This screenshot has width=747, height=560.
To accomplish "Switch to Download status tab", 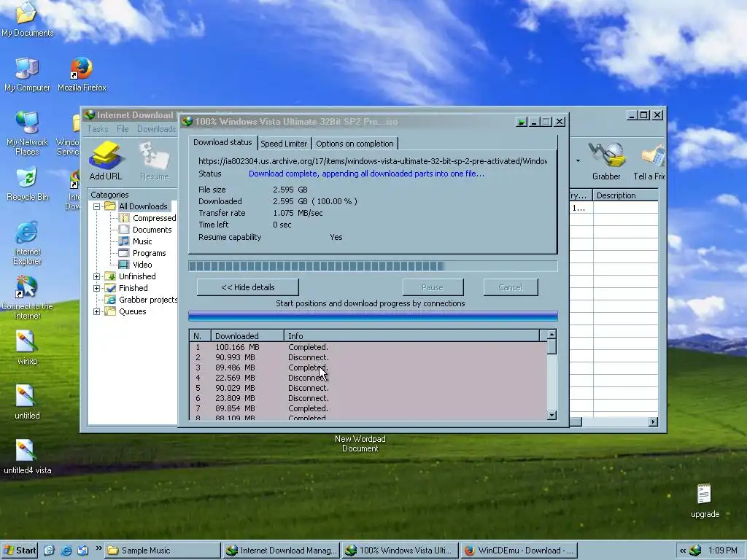I will (222, 142).
